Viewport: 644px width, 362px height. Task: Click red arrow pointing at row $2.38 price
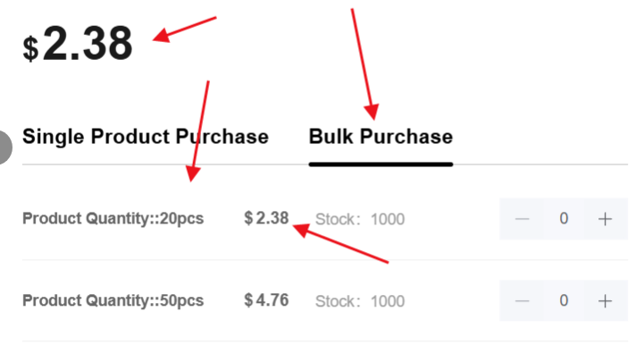click(342, 244)
